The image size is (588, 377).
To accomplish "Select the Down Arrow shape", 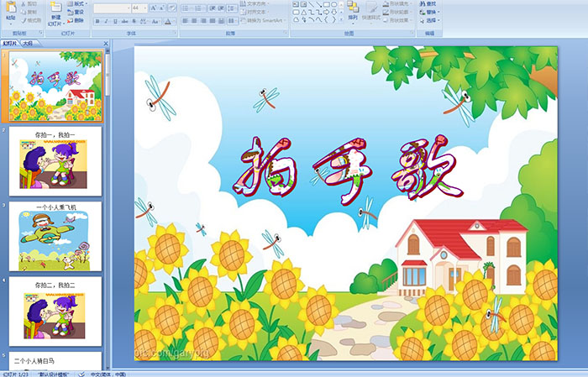I will click(333, 13).
